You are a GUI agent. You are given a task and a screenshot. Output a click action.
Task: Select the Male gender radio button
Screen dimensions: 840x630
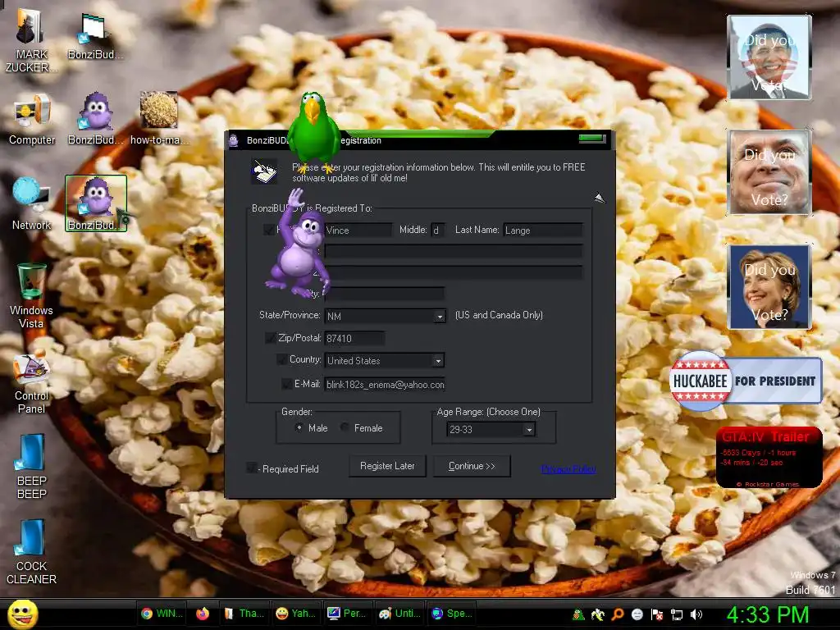click(x=299, y=427)
